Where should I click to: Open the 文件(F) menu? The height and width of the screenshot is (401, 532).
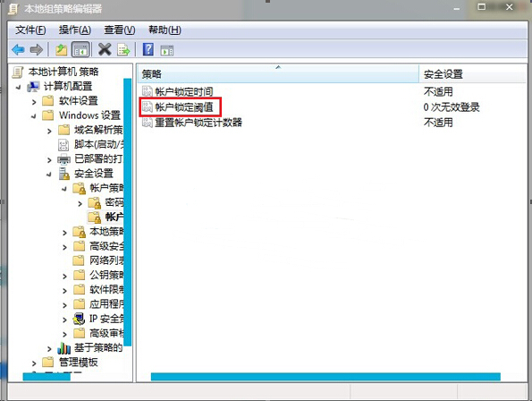point(30,30)
